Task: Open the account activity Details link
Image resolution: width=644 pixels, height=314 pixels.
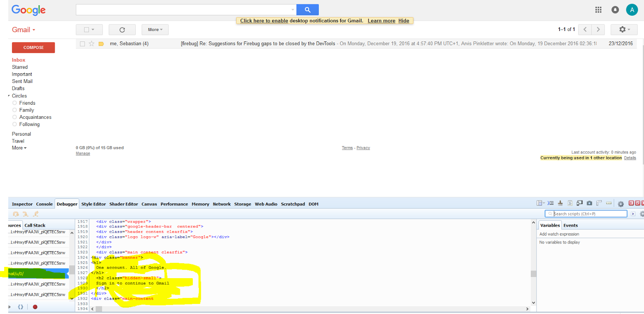Action: (x=630, y=158)
